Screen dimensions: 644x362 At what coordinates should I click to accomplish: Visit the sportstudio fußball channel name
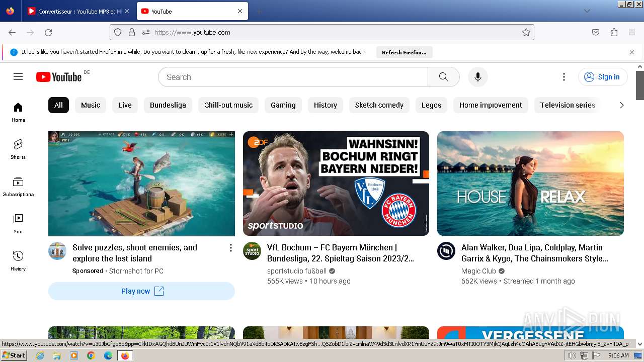[x=297, y=271]
